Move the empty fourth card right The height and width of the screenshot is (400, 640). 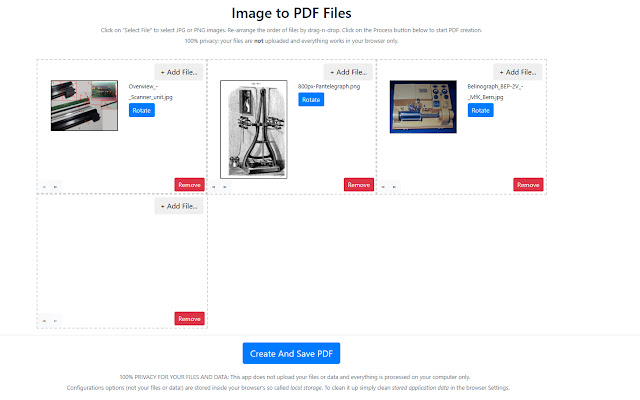(55, 320)
